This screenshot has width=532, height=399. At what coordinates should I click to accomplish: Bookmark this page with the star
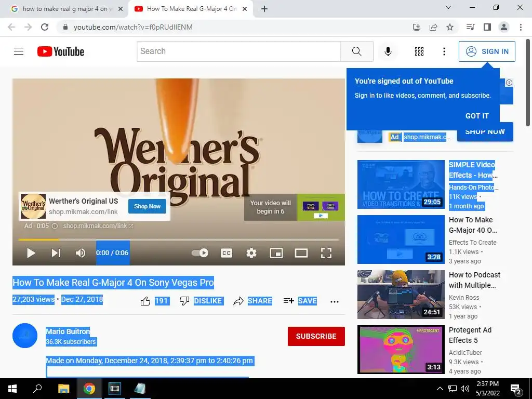coord(449,27)
